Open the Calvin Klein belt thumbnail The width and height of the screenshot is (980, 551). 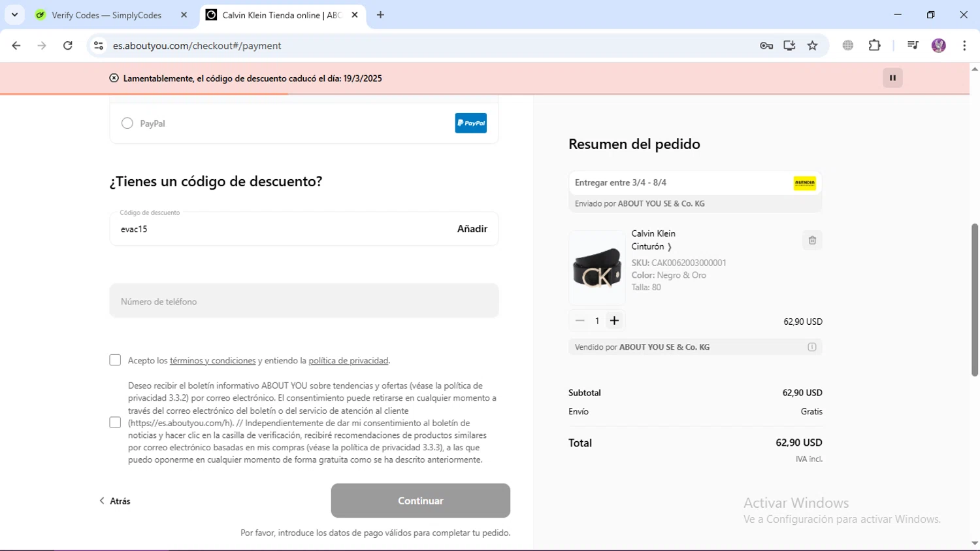point(597,268)
